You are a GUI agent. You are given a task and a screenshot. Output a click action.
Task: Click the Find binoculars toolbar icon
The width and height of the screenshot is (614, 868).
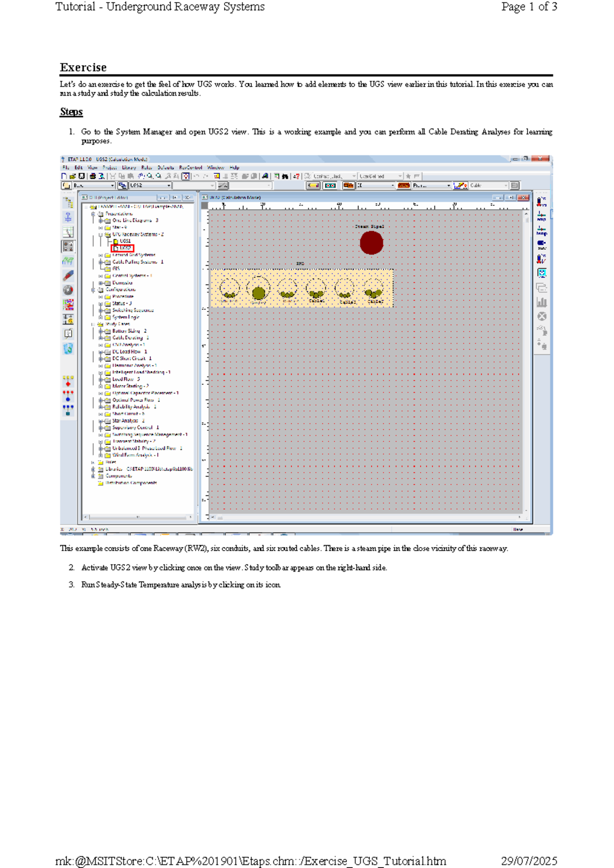(x=285, y=176)
